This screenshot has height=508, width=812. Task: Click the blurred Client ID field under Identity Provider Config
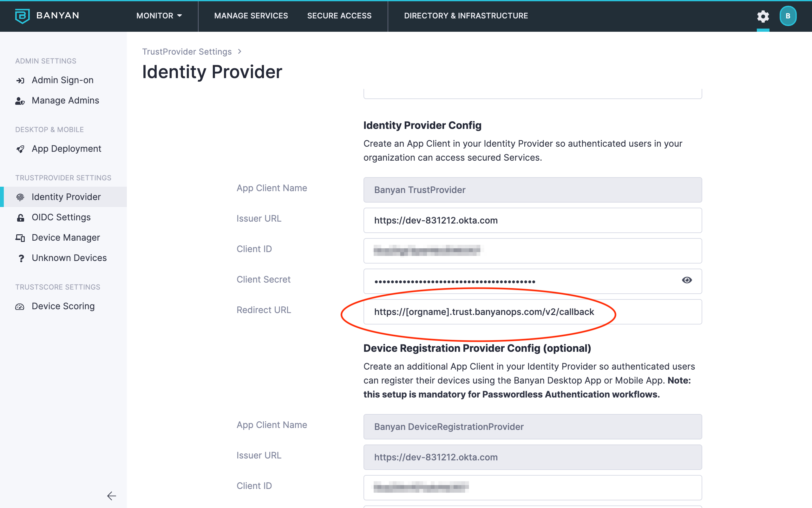tap(533, 251)
